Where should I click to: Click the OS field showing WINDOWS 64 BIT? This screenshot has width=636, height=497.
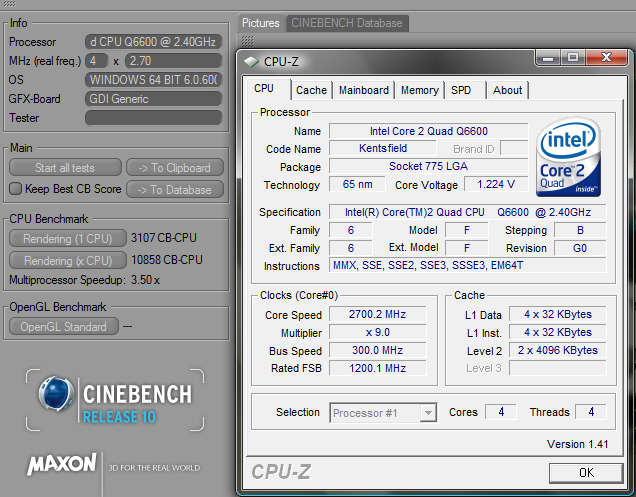click(153, 80)
